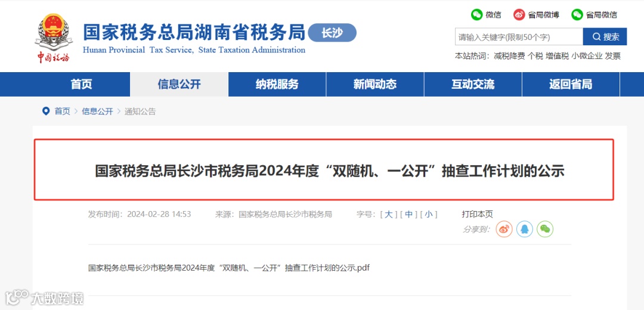Set font size to 大
The image size is (644, 310).
pos(389,214)
